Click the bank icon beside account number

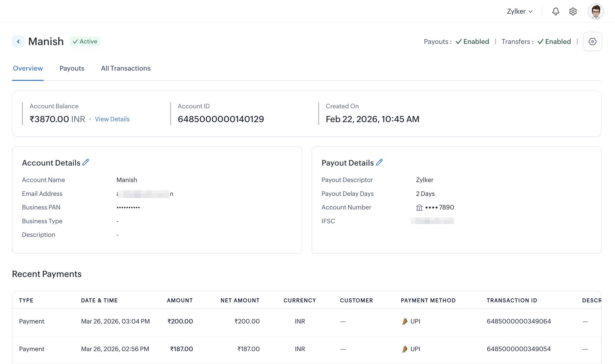[x=419, y=208]
